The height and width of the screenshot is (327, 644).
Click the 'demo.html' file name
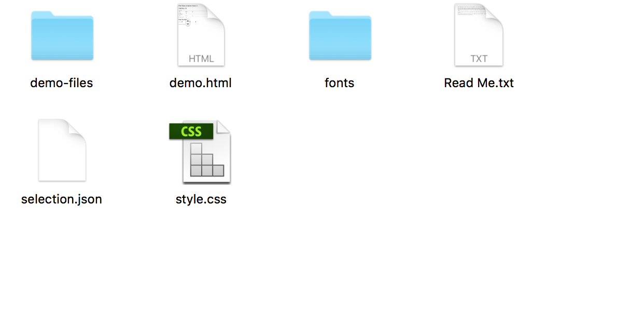pyautogui.click(x=201, y=83)
